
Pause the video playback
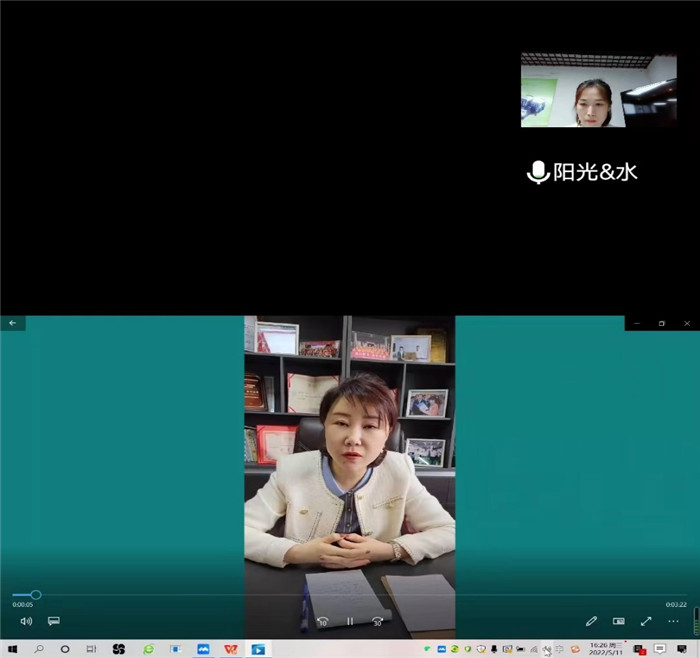[350, 621]
